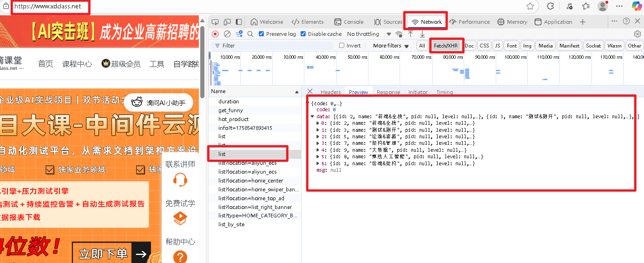Open network search with magnifier icon
The height and width of the screenshot is (263, 644).
coord(250,34)
